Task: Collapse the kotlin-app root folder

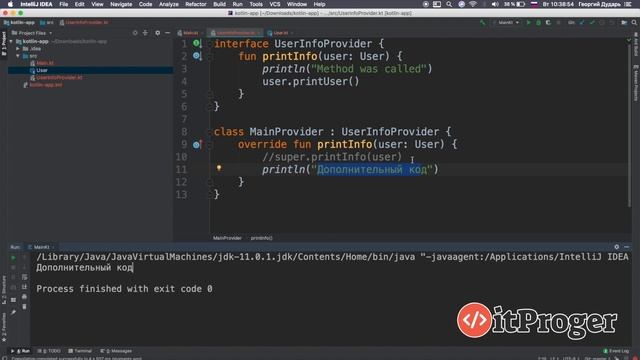Action: pyautogui.click(x=11, y=42)
